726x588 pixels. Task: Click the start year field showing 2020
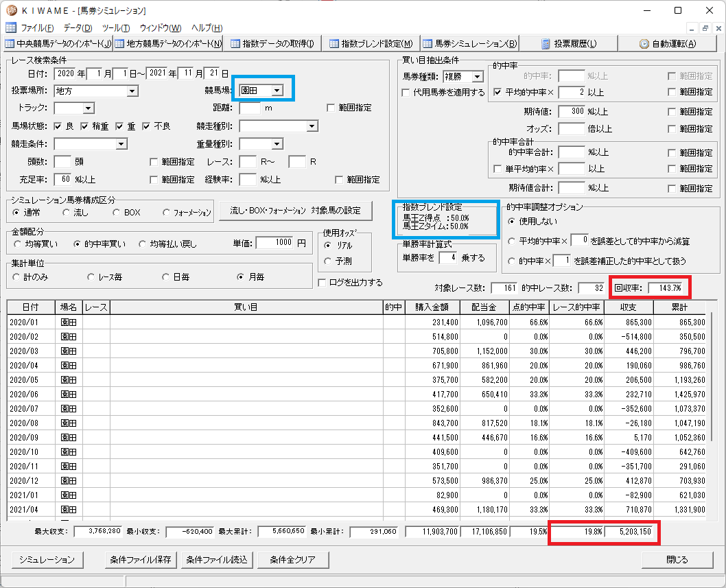point(65,73)
